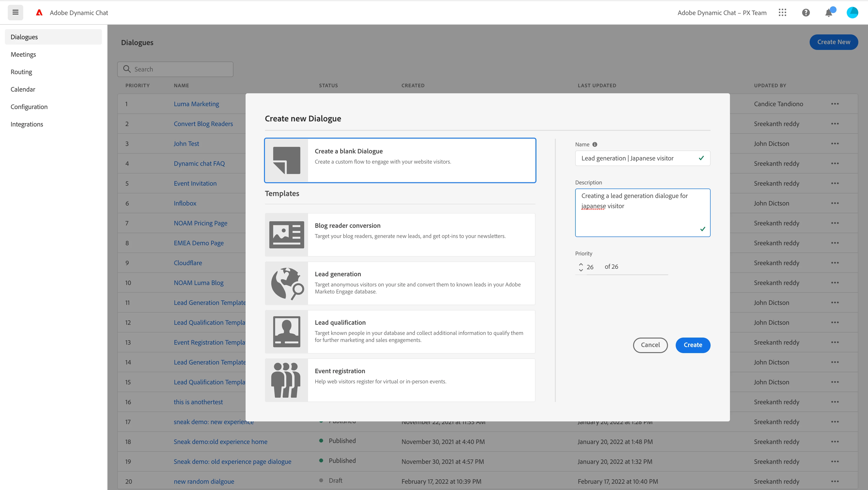Select the blank Dialogue page icon
Screen dimensions: 868x490
click(287, 160)
